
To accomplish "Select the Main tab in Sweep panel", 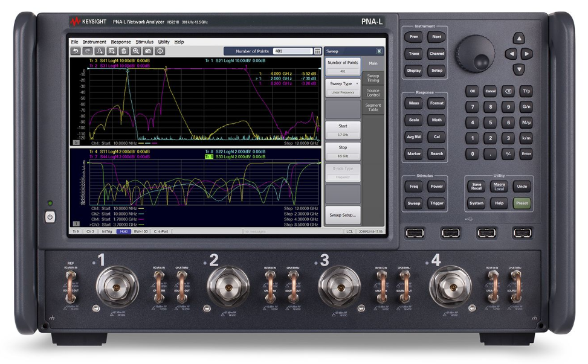I will [x=373, y=63].
